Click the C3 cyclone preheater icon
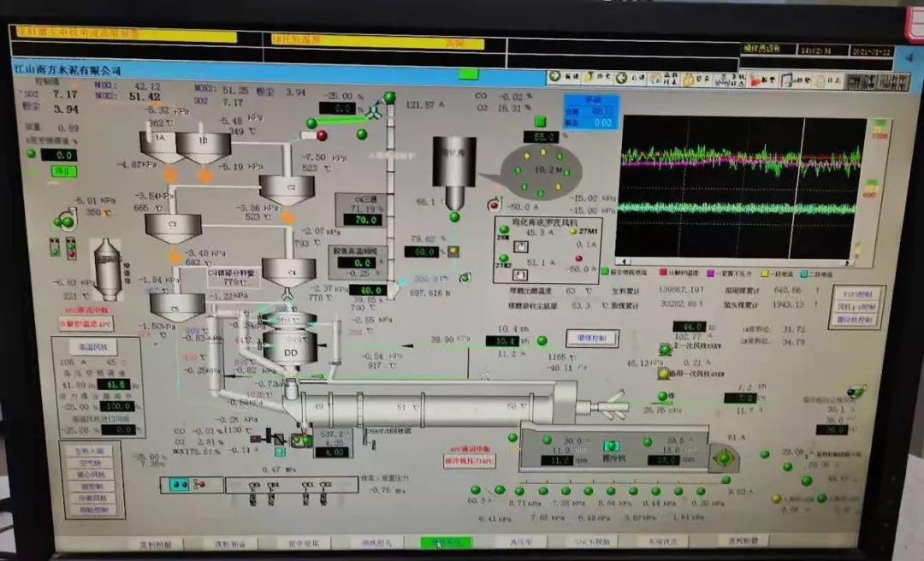Viewport: 924px width, 561px height. [173, 226]
